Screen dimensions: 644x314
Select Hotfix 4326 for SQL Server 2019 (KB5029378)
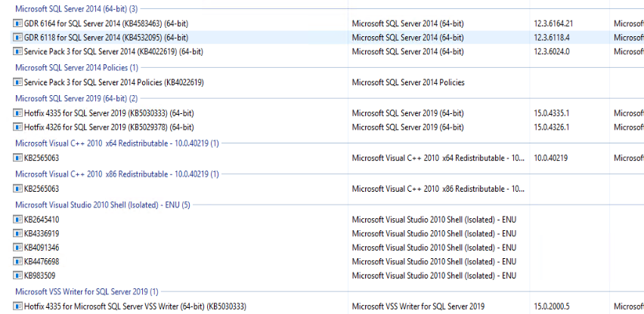109,127
